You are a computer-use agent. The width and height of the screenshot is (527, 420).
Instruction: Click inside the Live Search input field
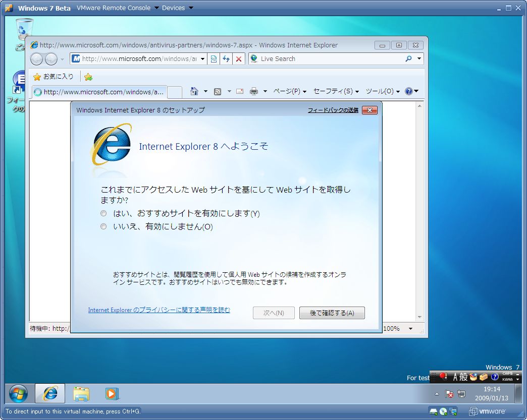pos(331,59)
